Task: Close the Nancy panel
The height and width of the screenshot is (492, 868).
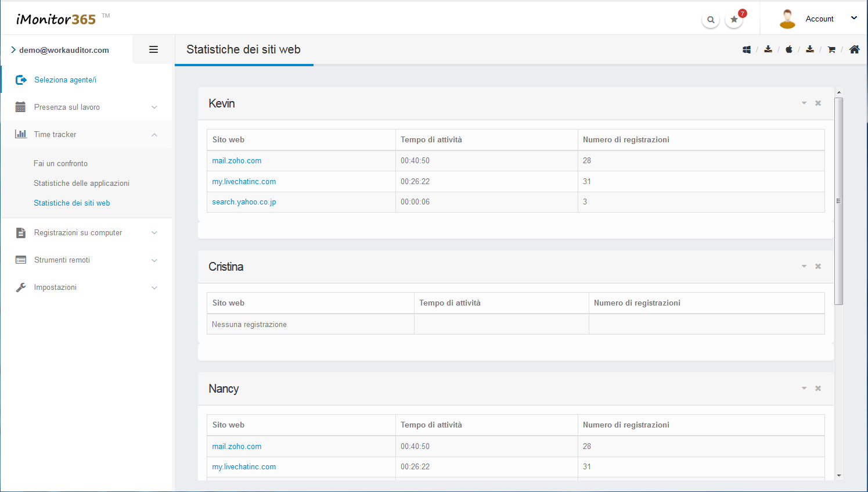Action: pos(818,389)
